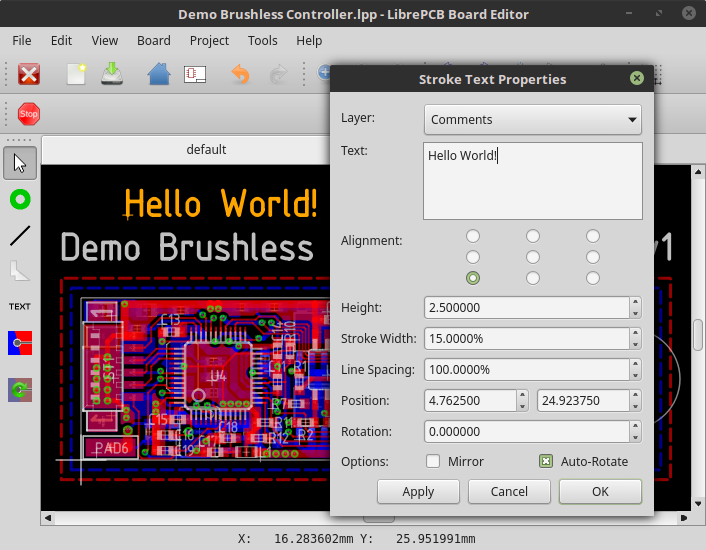Confirm with the OK button
The width and height of the screenshot is (706, 550).
pyautogui.click(x=600, y=491)
